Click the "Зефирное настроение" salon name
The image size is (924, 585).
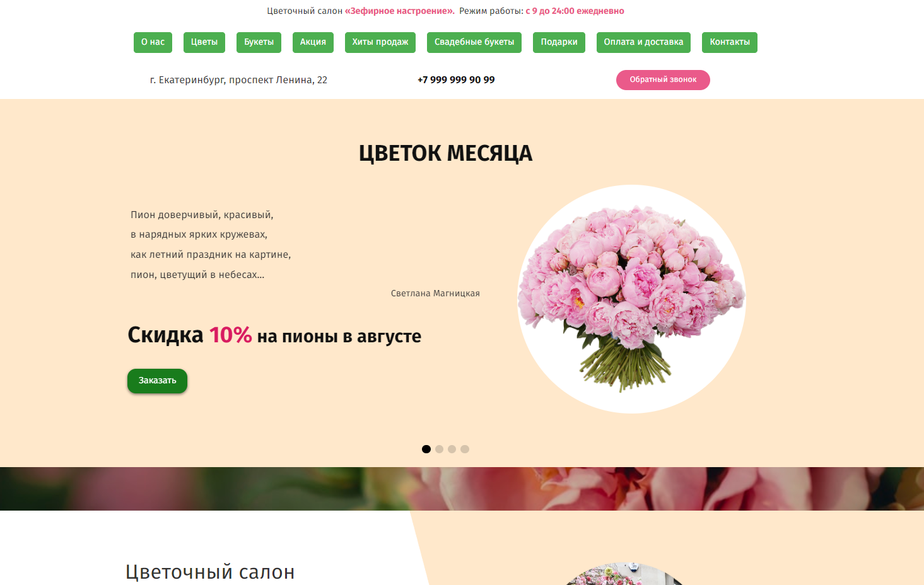399,11
